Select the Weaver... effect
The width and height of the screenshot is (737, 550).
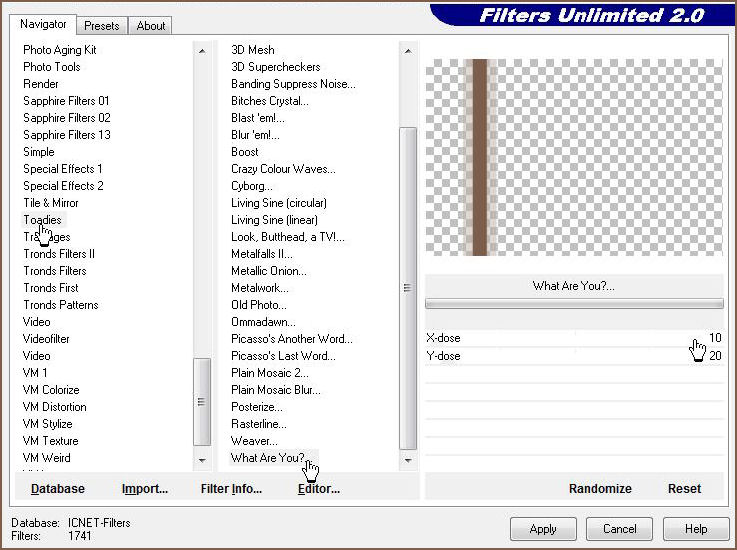pos(254,441)
